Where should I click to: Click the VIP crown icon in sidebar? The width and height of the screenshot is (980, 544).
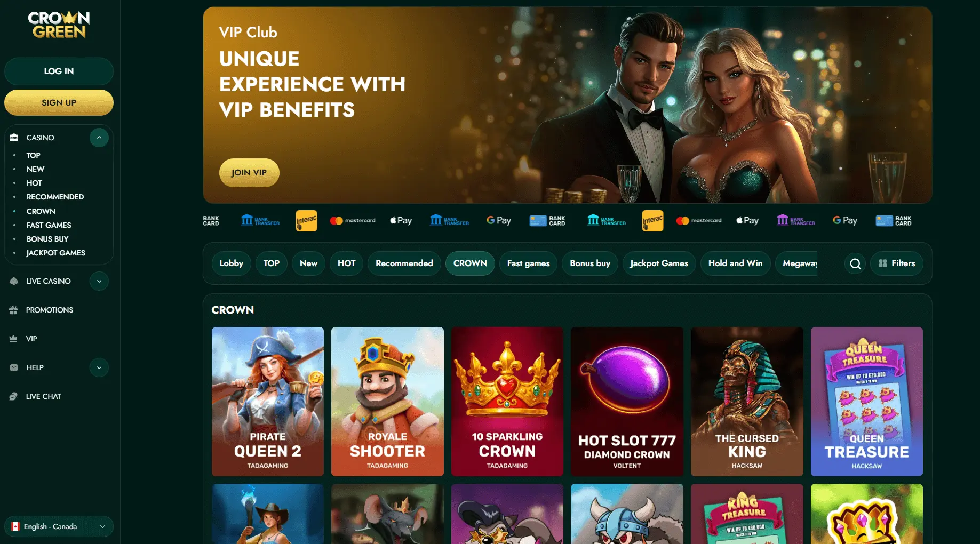pyautogui.click(x=14, y=339)
